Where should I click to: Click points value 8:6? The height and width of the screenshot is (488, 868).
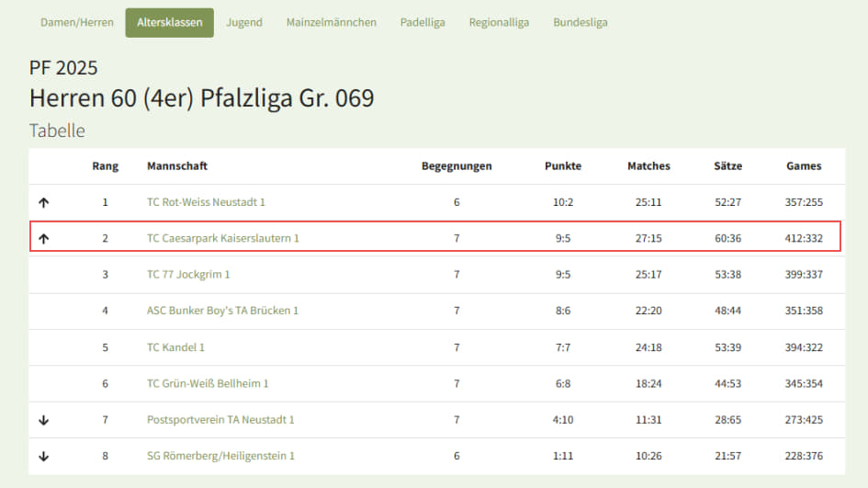point(563,311)
